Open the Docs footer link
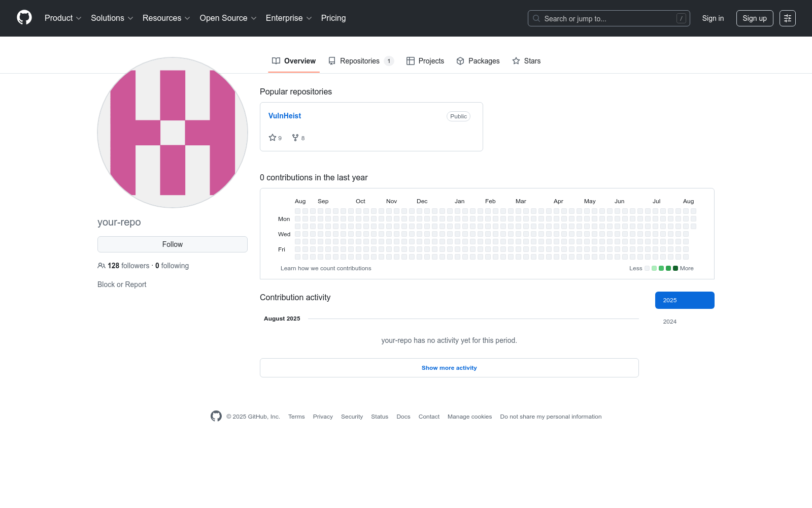 tap(403, 417)
